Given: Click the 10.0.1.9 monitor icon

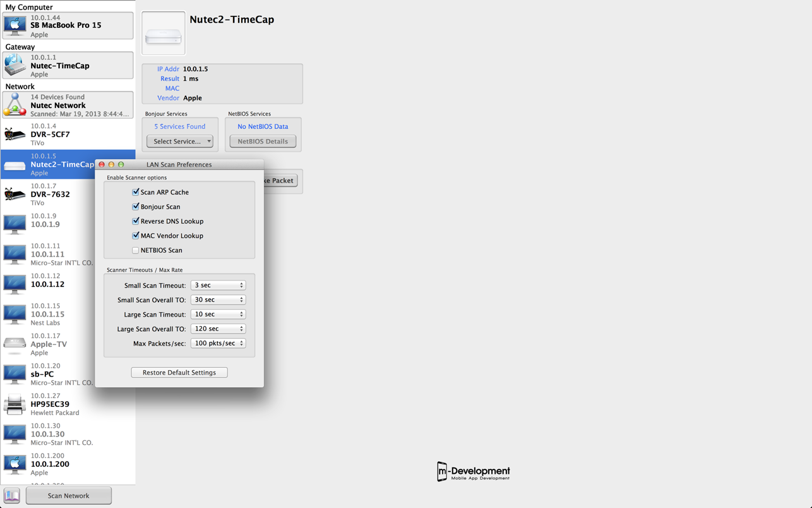Looking at the screenshot, I should tap(15, 224).
